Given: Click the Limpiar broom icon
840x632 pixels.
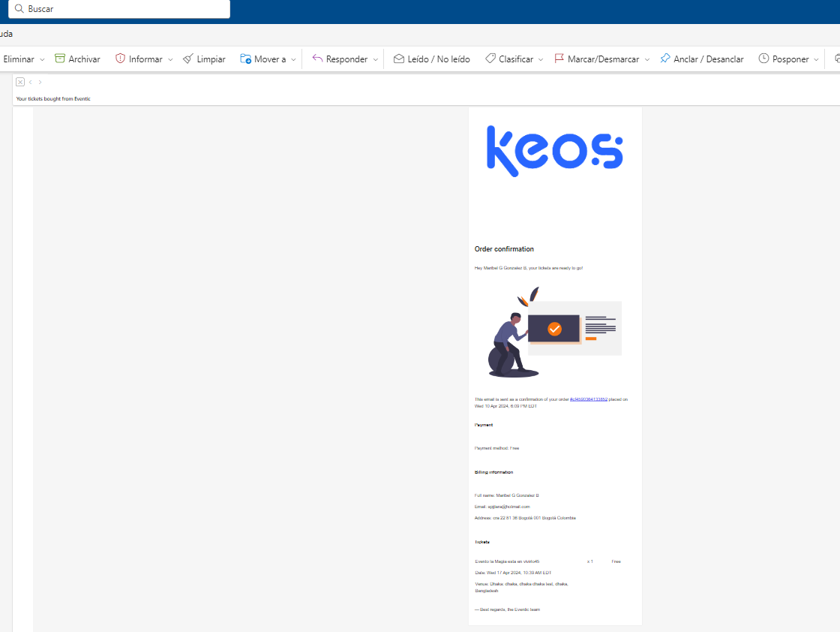Looking at the screenshot, I should click(x=188, y=59).
